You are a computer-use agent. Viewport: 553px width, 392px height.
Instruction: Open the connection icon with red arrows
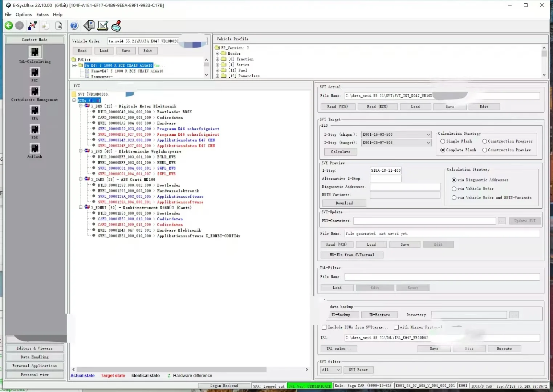pyautogui.click(x=33, y=25)
